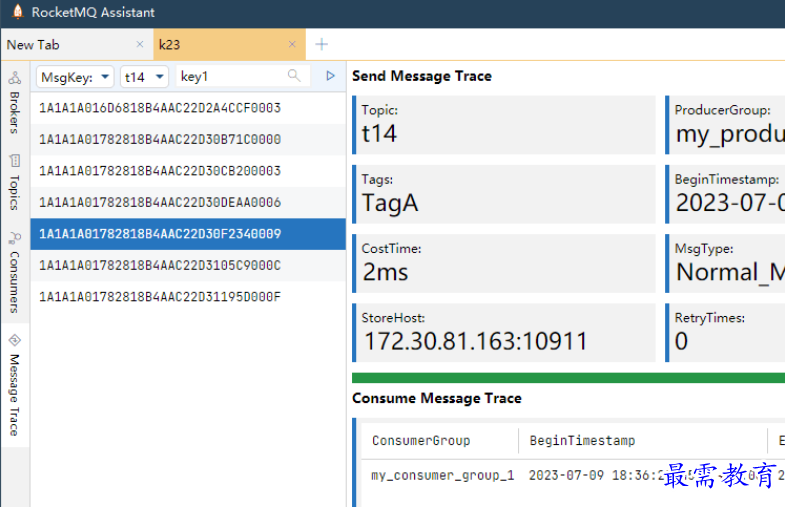Viewport: 785px width, 507px height.
Task: Click the search magnifier icon
Action: click(x=294, y=76)
